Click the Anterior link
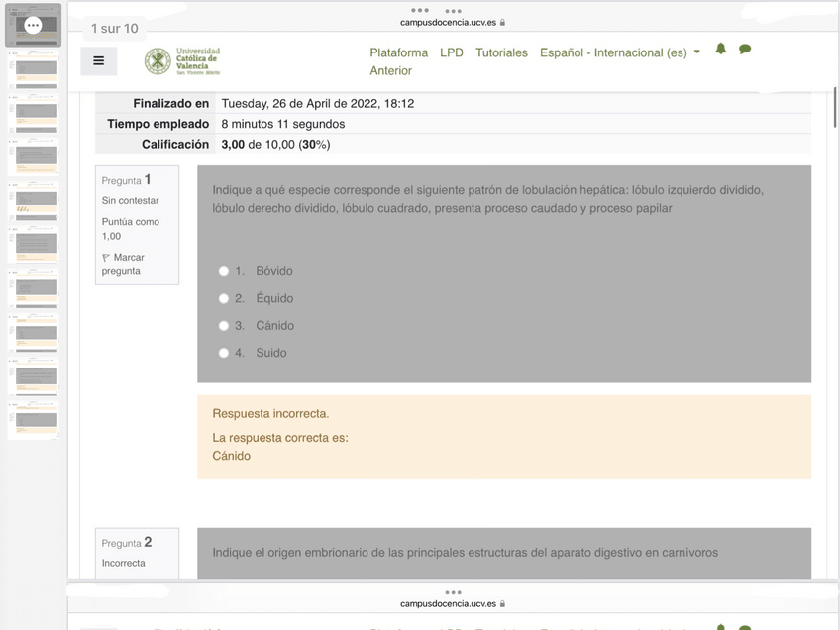 (391, 70)
